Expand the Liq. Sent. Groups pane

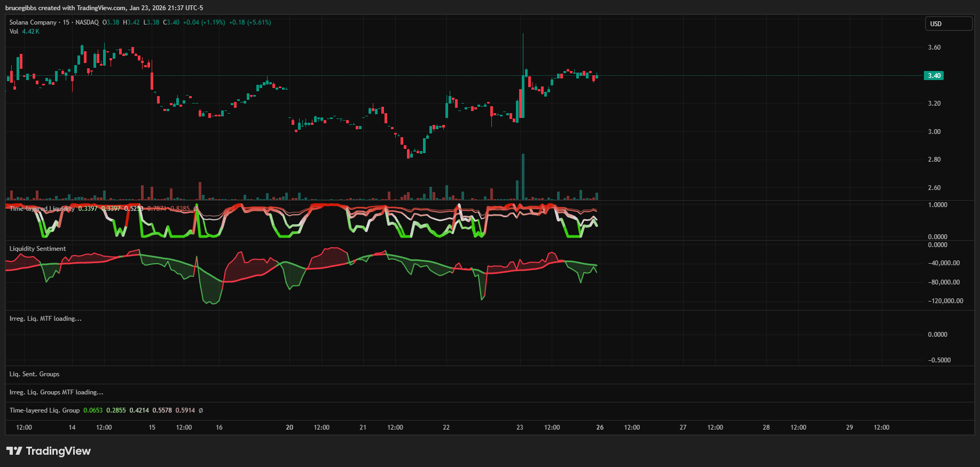click(34, 374)
